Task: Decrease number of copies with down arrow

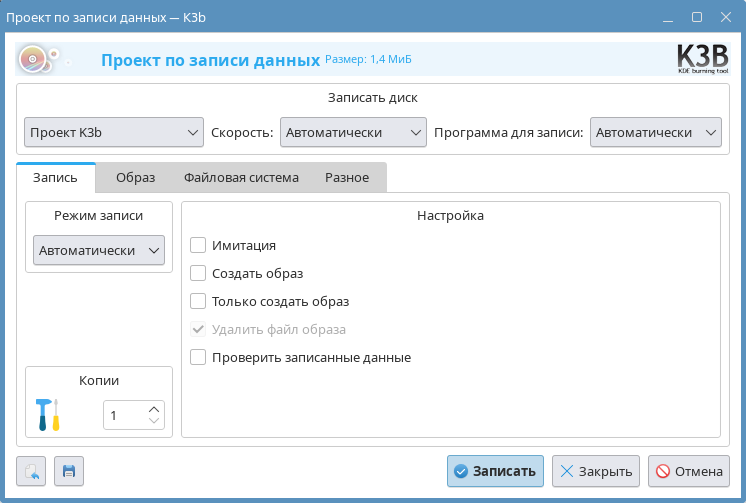Action: (153, 421)
